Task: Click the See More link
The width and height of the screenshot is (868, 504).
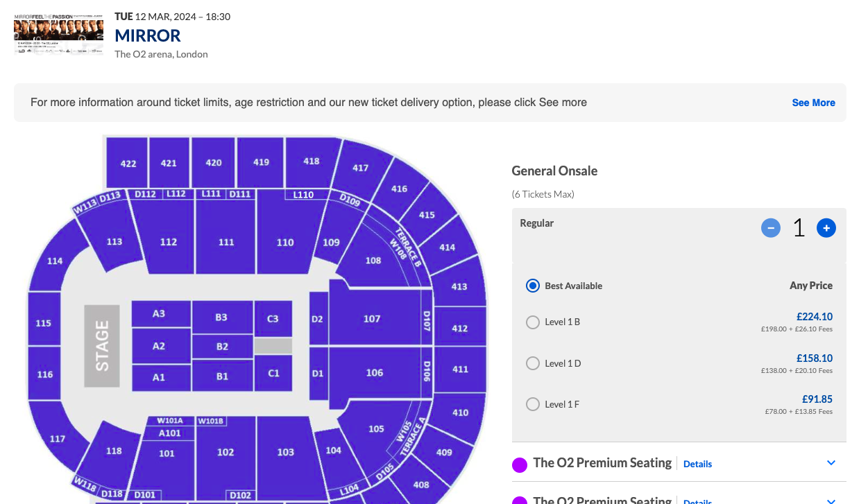Action: [x=813, y=103]
